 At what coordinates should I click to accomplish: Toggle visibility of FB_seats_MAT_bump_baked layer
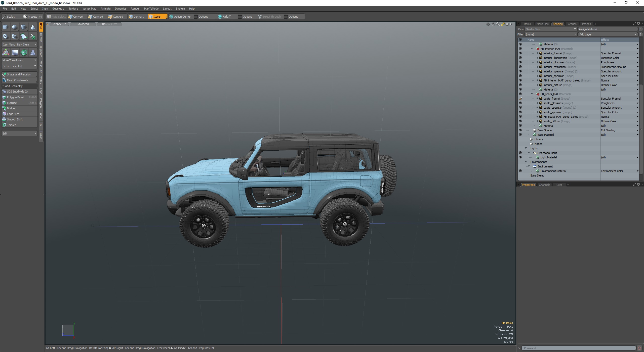coord(520,117)
